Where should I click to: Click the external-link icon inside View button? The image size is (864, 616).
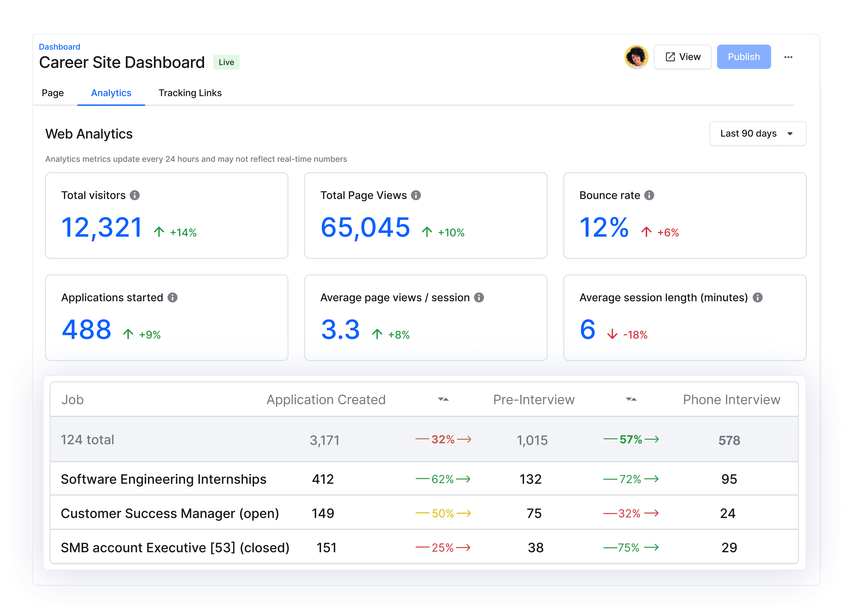click(x=670, y=56)
